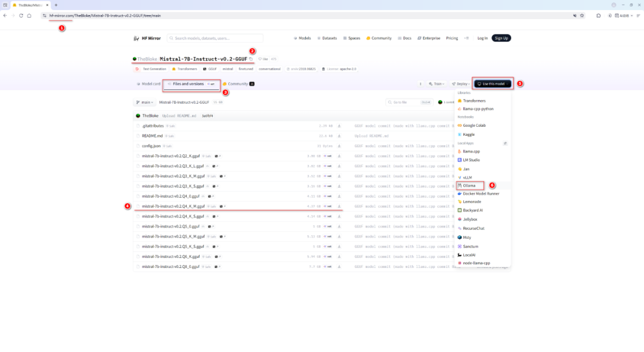This screenshot has width=644, height=352.
Task: Toggle the Use this model dropdown
Action: [493, 84]
